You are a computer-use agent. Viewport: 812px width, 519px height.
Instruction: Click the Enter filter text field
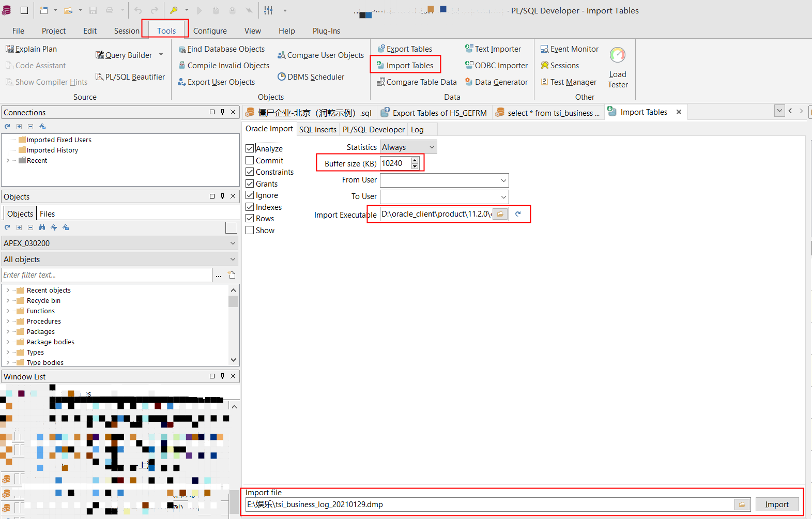pyautogui.click(x=107, y=275)
